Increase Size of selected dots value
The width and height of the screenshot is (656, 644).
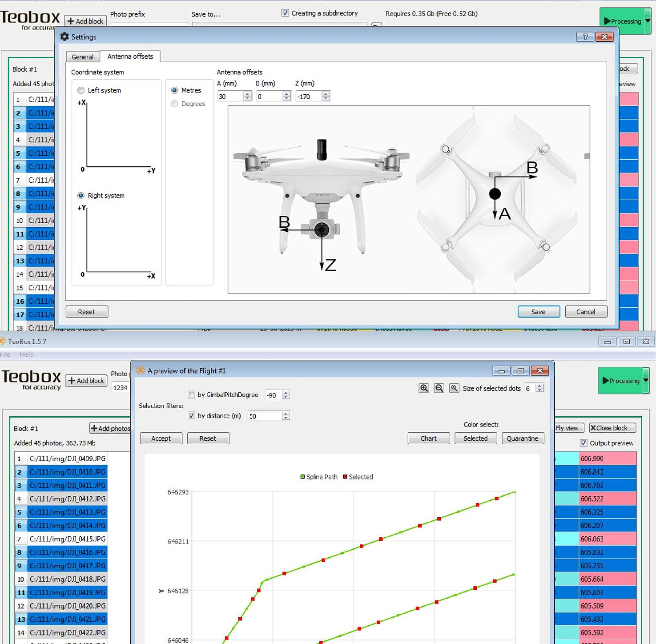(x=539, y=386)
